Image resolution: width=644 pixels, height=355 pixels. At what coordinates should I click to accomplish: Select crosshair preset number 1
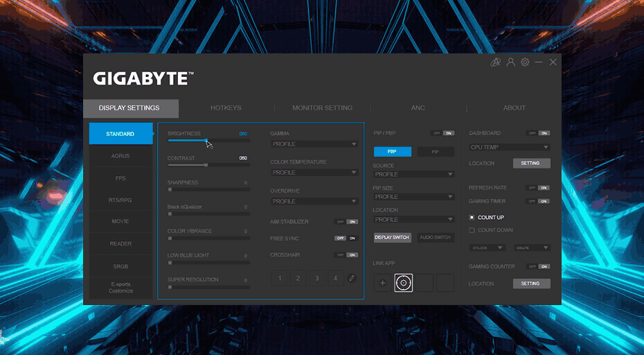(x=279, y=278)
